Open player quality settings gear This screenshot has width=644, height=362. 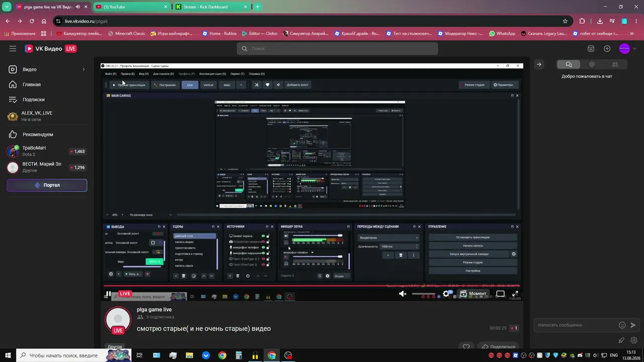pos(446,294)
